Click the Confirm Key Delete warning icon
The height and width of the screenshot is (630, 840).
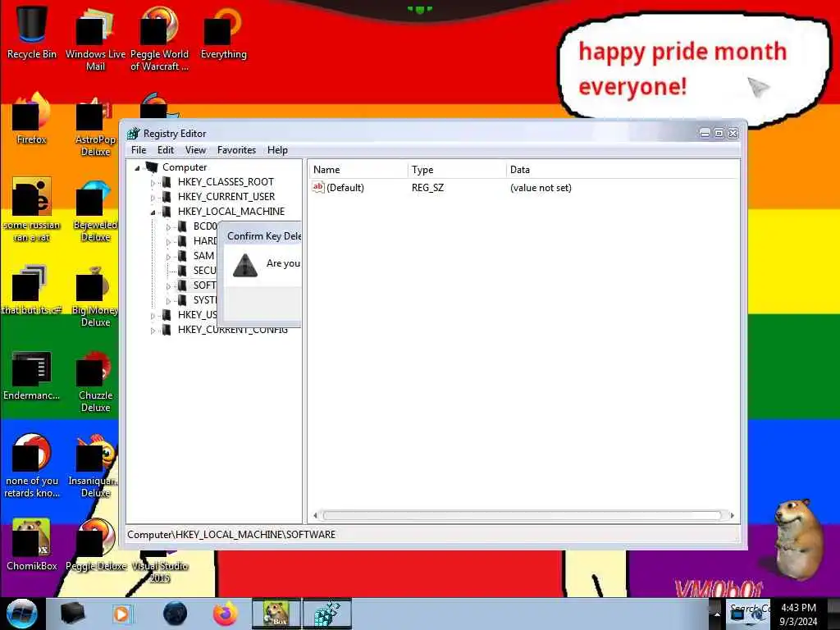[245, 265]
